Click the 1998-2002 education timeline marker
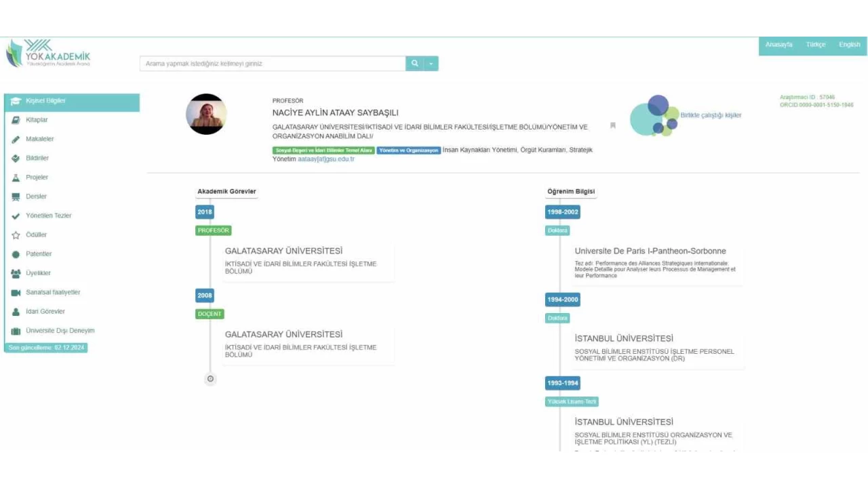The image size is (868, 488). click(x=563, y=212)
